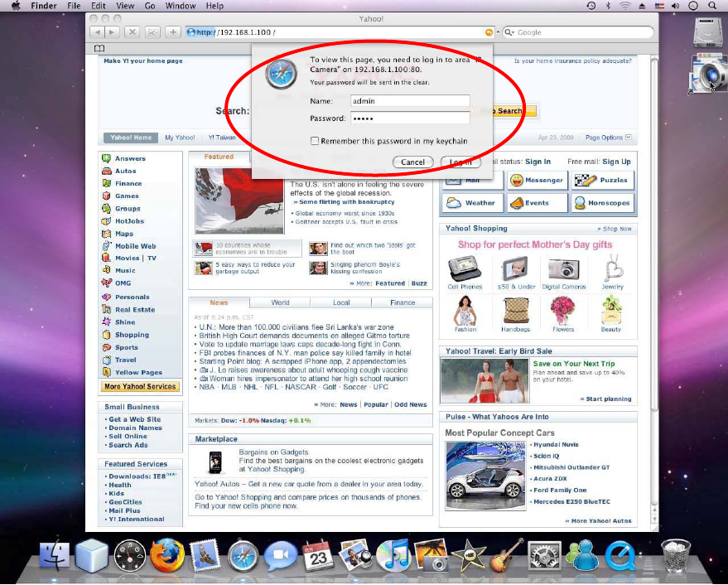Viewport: 728px width, 585px height.
Task: Open iCal calendar showing 23
Action: click(x=318, y=555)
